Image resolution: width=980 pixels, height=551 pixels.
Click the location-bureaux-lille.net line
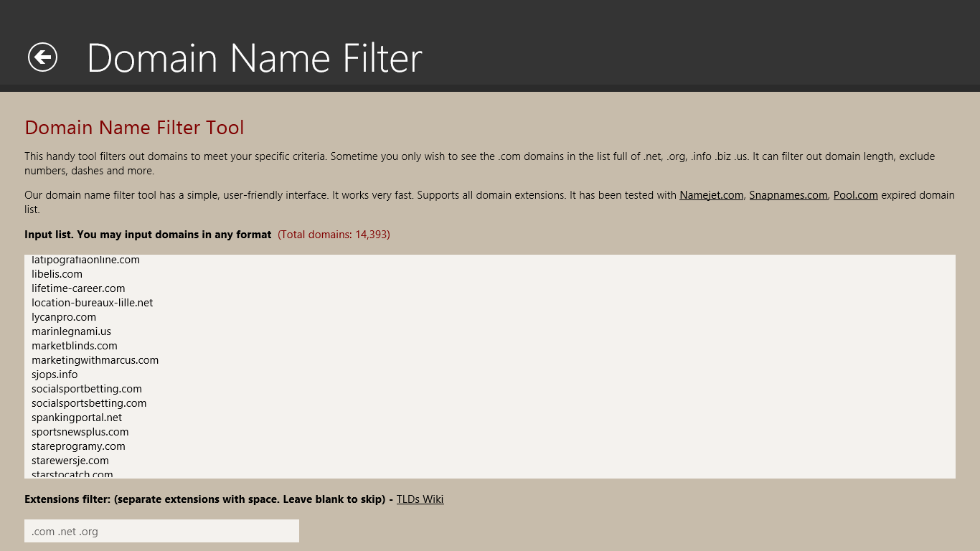point(92,303)
